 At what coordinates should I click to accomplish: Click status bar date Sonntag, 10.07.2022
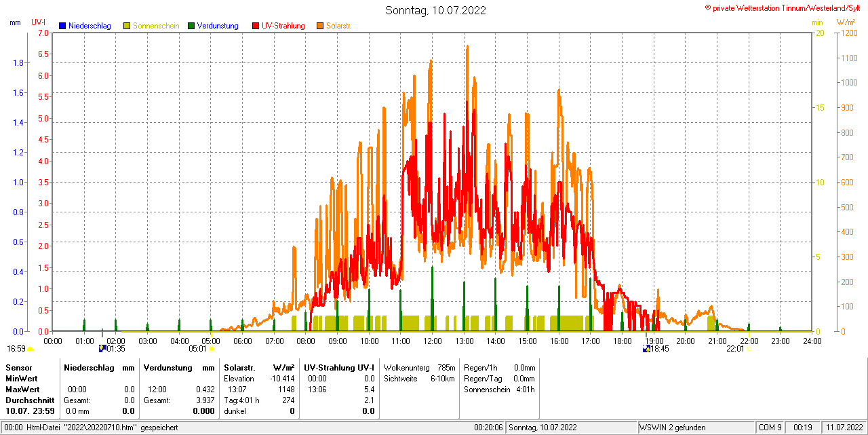tap(542, 428)
